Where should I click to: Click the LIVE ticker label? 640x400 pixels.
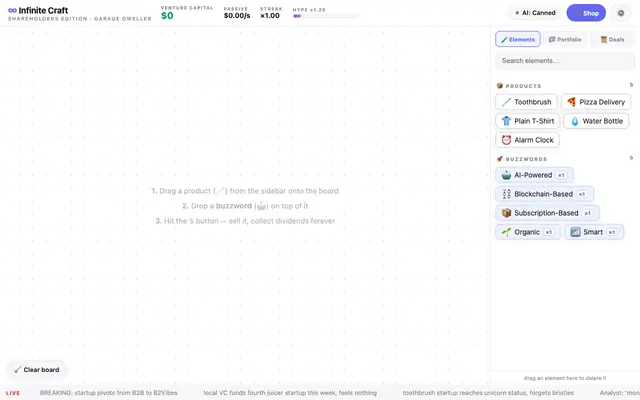click(x=13, y=393)
